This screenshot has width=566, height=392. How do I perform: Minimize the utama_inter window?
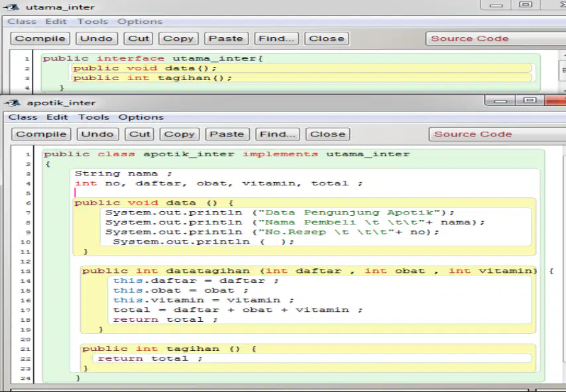click(x=496, y=5)
